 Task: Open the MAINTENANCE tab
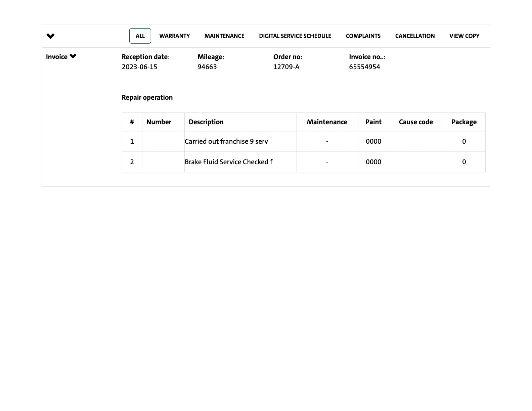tap(224, 36)
